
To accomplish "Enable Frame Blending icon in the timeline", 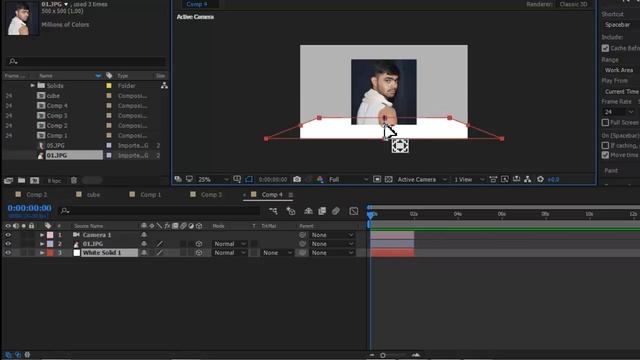I will tap(322, 211).
